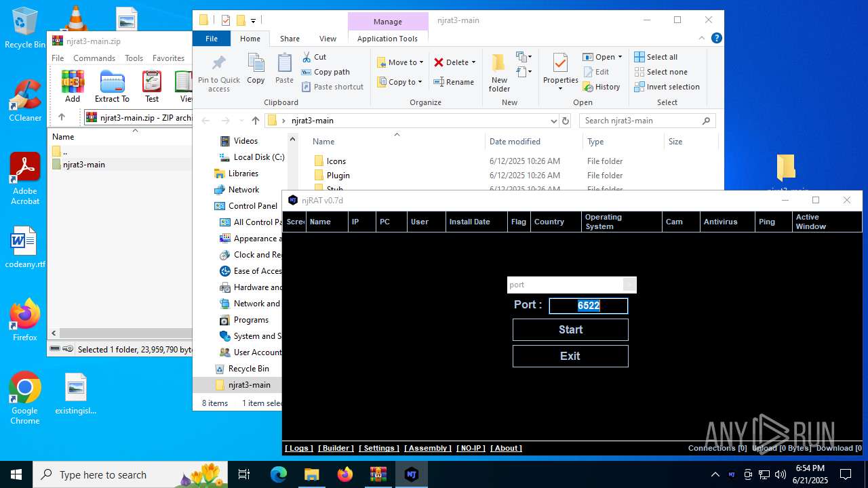Open WinRAR Commands menu
This screenshot has height=488, width=868.
point(94,58)
